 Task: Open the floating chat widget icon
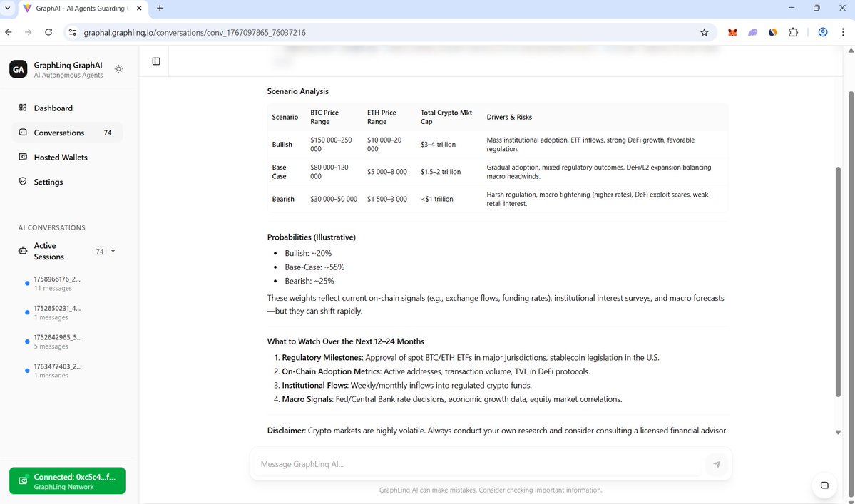(x=824, y=485)
